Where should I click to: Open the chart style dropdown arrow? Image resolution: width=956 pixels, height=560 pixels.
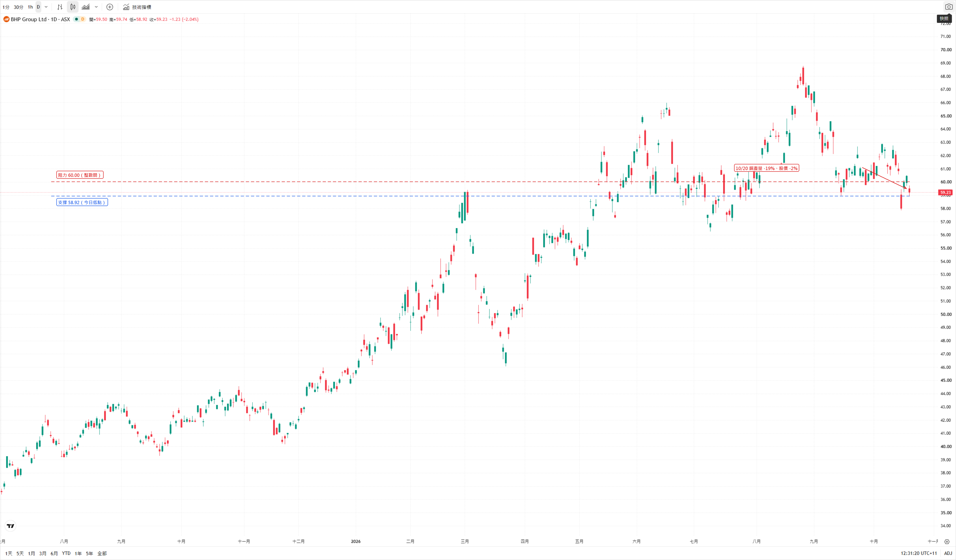pos(96,7)
